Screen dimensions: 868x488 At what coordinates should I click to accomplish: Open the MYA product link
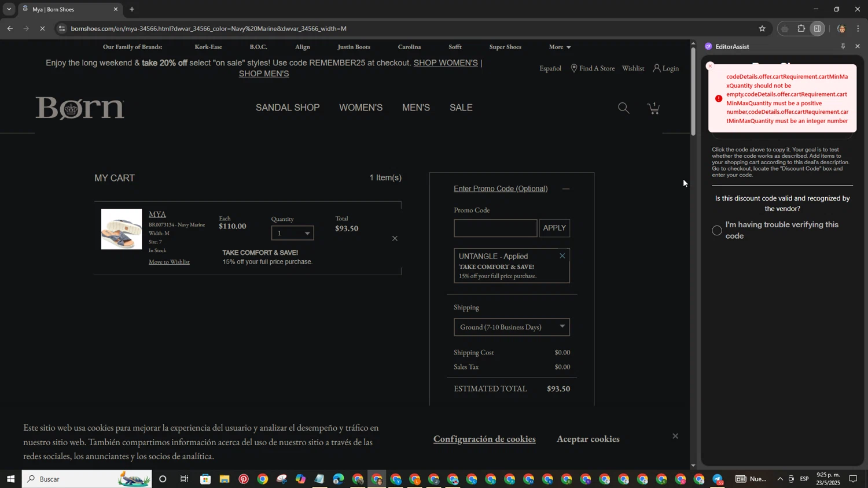click(157, 214)
